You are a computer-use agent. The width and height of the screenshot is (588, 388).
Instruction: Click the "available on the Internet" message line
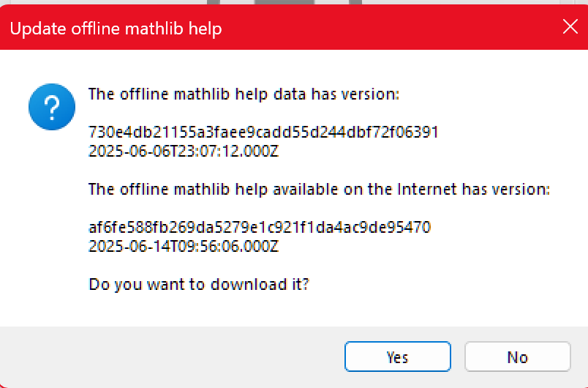(318, 189)
